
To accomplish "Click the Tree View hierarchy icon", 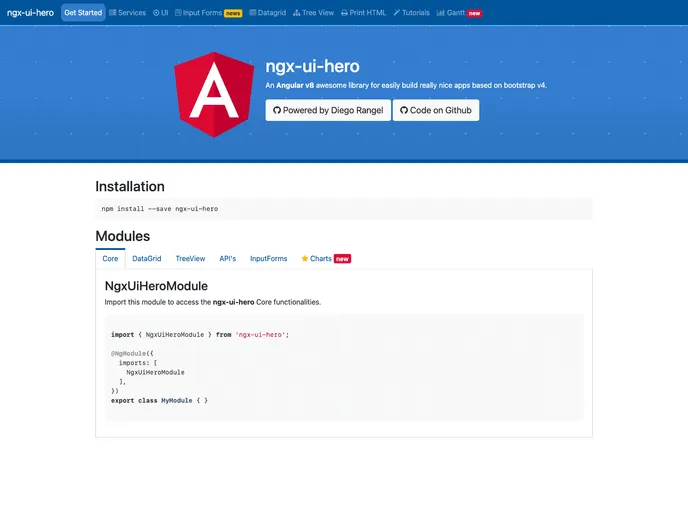I will [297, 13].
